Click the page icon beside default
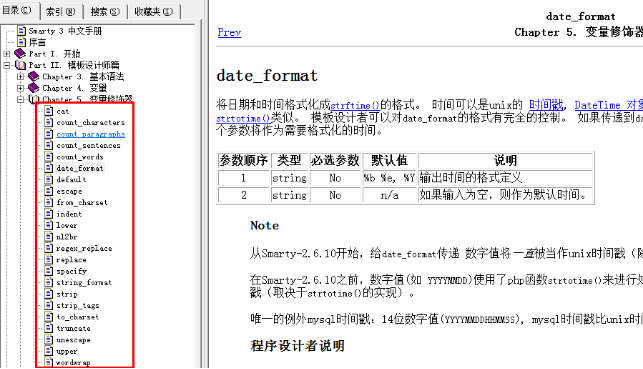This screenshot has height=369, width=643. pos(49,180)
